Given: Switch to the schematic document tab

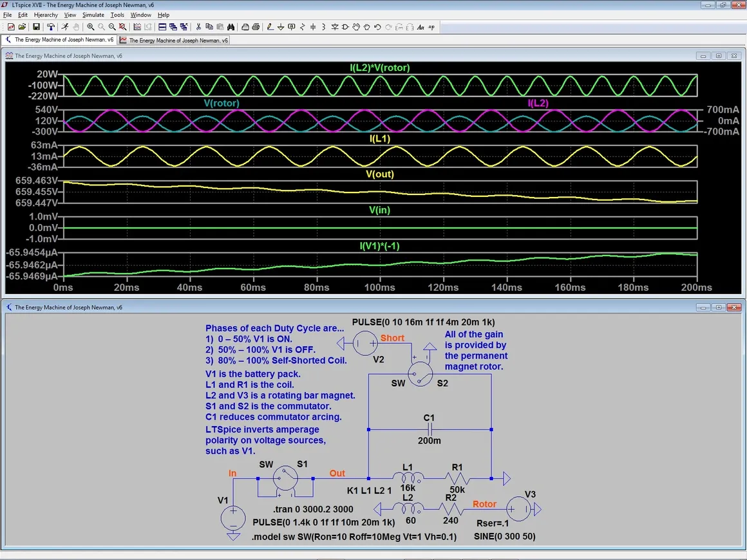Looking at the screenshot, I should 59,40.
